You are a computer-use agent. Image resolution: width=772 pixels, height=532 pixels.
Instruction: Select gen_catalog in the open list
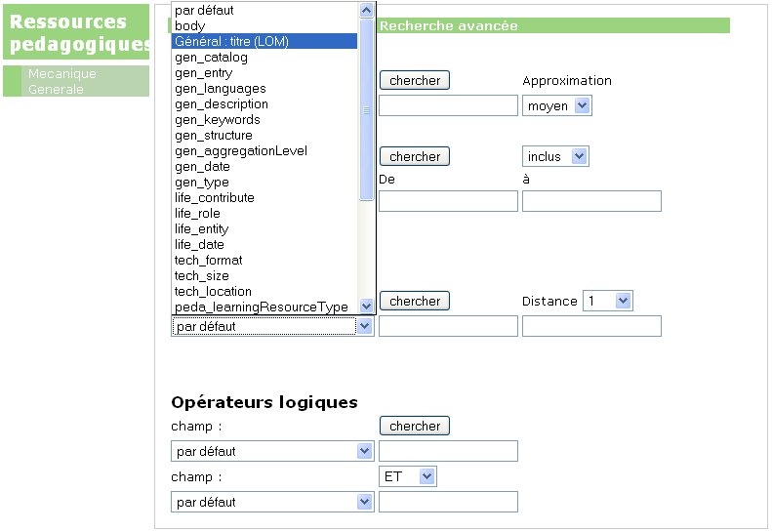212,58
